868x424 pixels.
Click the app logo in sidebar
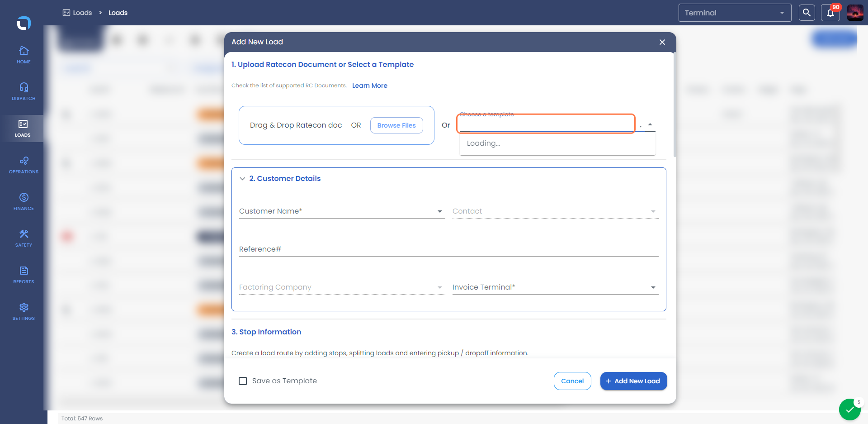(24, 23)
